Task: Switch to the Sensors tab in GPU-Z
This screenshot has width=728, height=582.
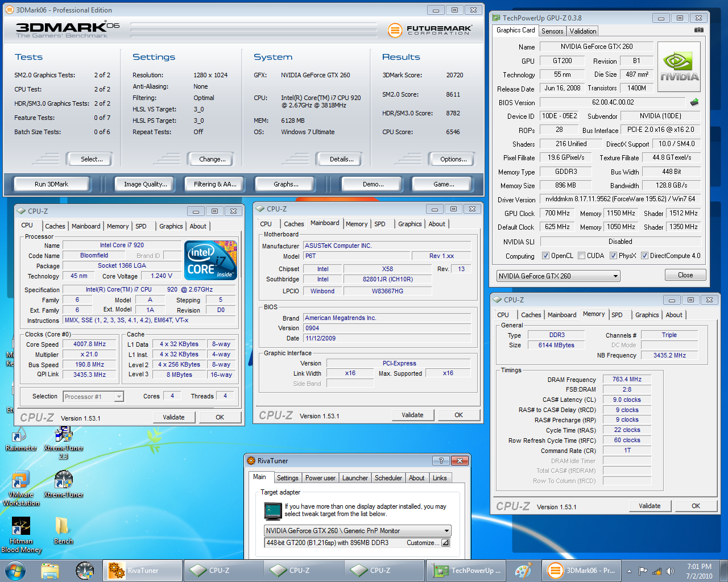Action: tap(552, 31)
